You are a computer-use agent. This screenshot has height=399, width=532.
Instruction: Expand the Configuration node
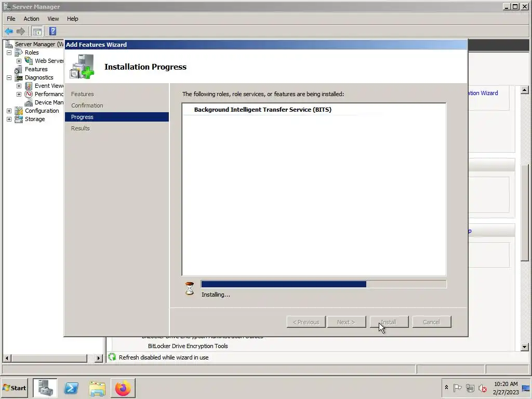click(9, 111)
